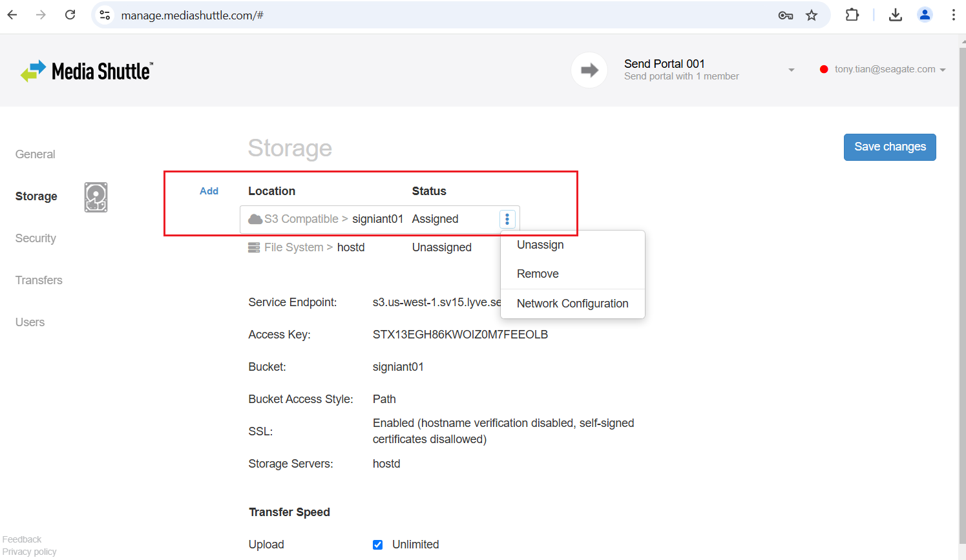The width and height of the screenshot is (966, 560).
Task: Open Network Configuration from the menu
Action: point(572,304)
